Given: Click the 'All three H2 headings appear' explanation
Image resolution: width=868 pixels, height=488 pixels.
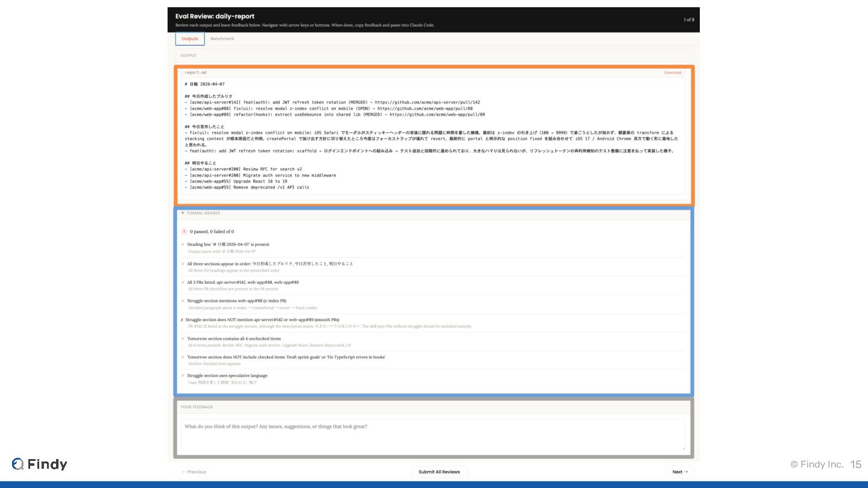Looking at the screenshot, I should 234,271.
